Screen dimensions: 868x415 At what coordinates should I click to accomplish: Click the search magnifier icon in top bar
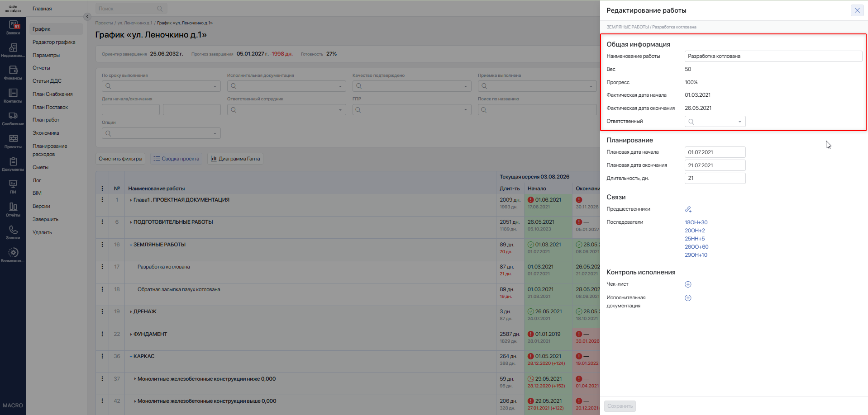[160, 9]
